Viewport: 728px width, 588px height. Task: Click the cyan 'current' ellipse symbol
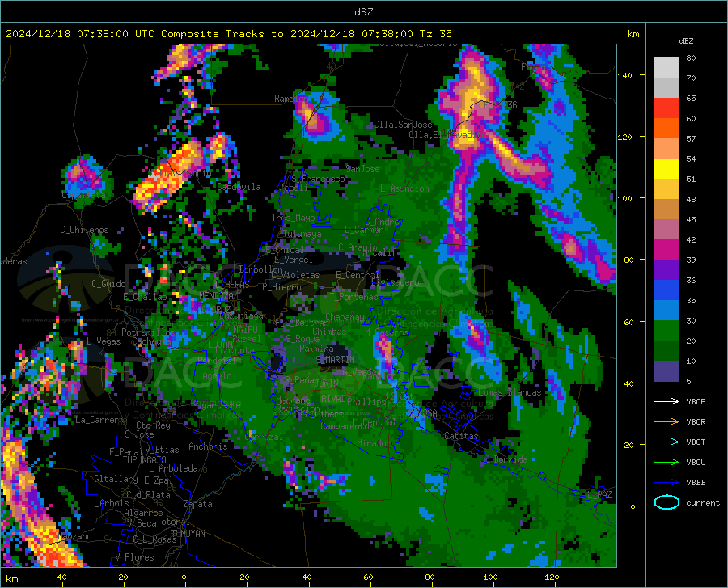click(667, 502)
